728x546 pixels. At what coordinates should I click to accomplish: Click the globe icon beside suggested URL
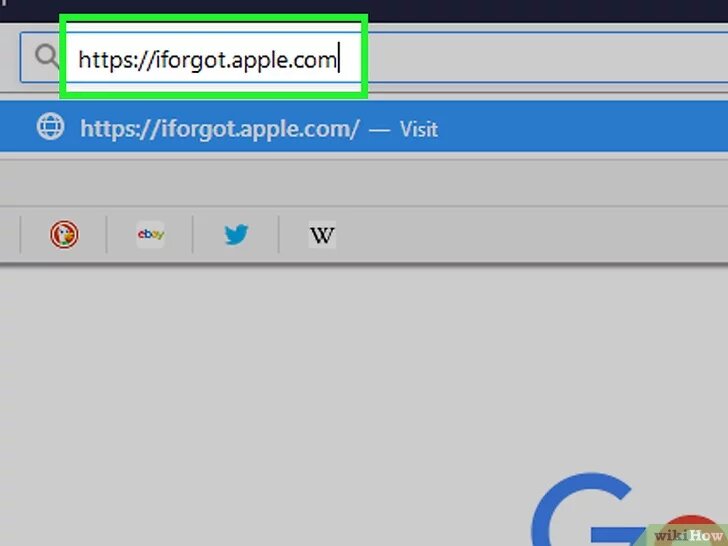click(51, 126)
